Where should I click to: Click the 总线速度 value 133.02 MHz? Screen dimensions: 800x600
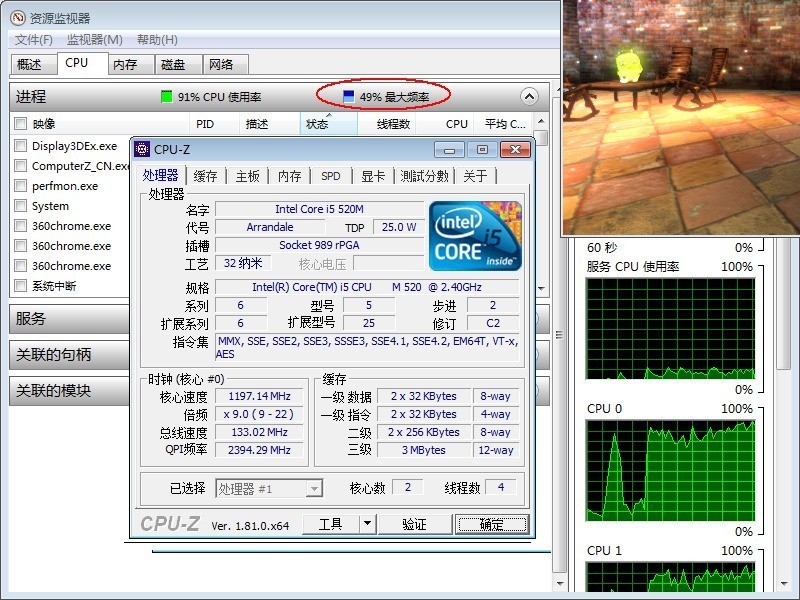click(259, 432)
